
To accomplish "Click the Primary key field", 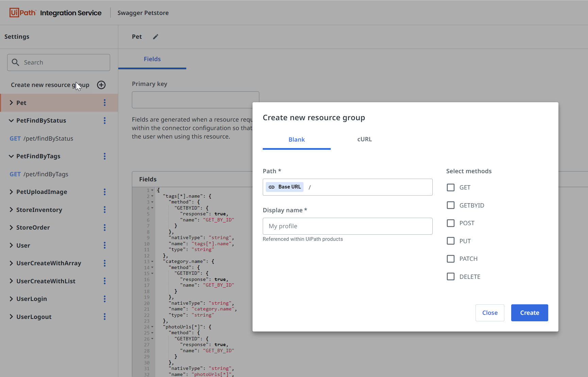I will [x=195, y=100].
